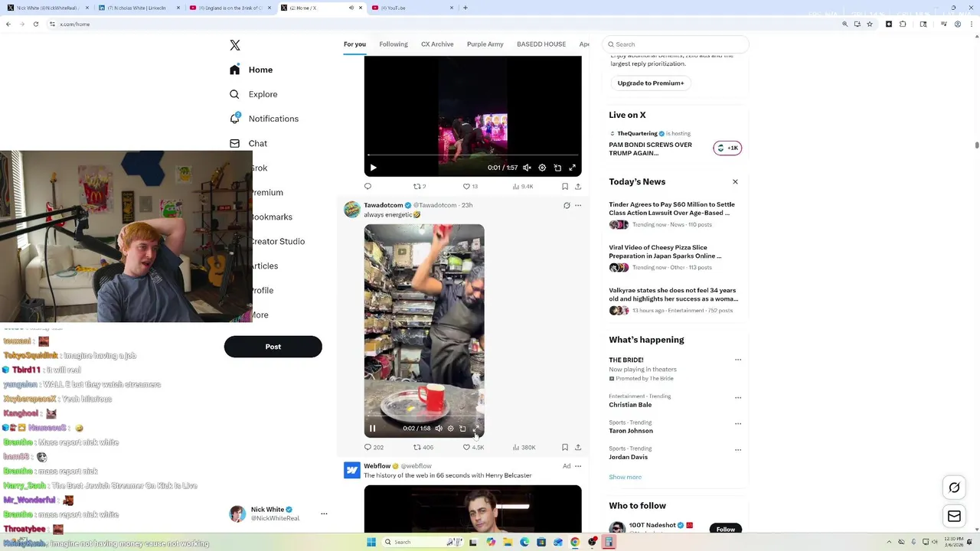
Task: Click the X logo in sidebar
Action: pos(235,45)
